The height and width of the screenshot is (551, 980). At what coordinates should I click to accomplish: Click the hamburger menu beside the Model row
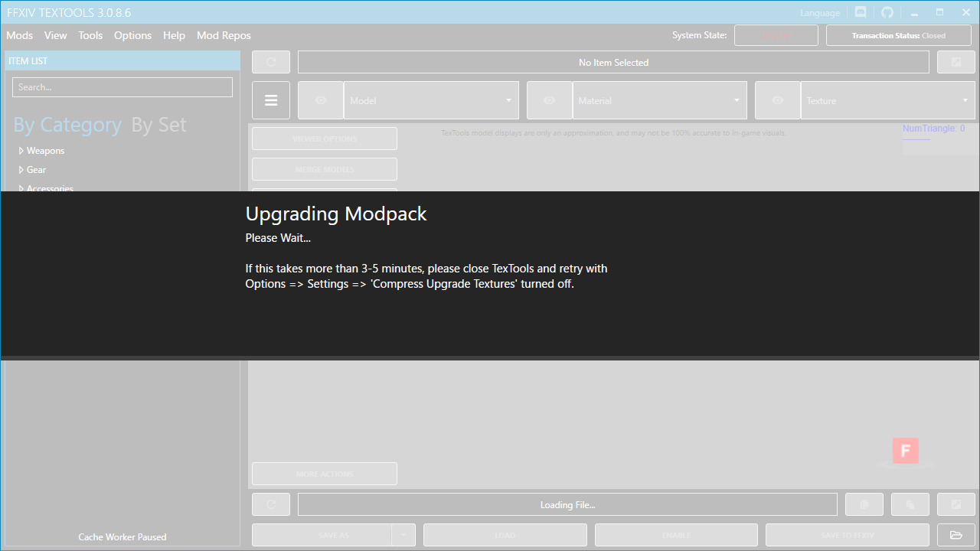tap(270, 99)
